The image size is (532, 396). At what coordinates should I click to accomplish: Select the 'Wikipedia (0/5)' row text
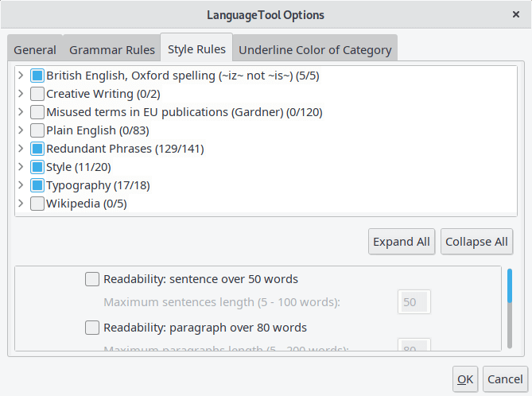click(x=87, y=204)
